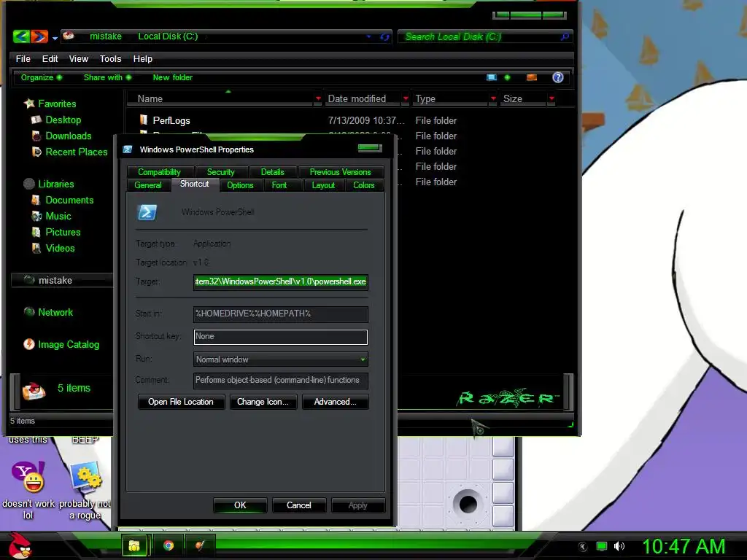The image size is (747, 560).
Task: Switch to the Details tab
Action: click(x=273, y=172)
